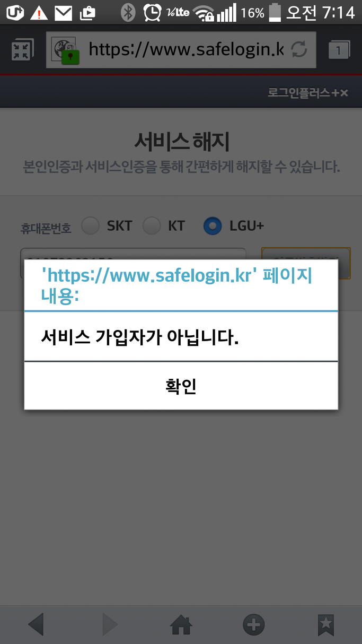Open the bookmarks star icon

326,625
